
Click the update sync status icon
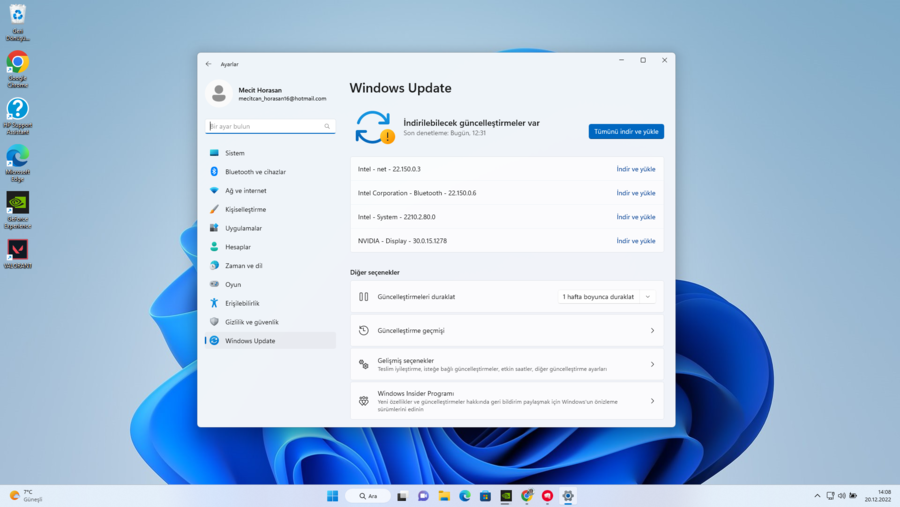coord(374,127)
